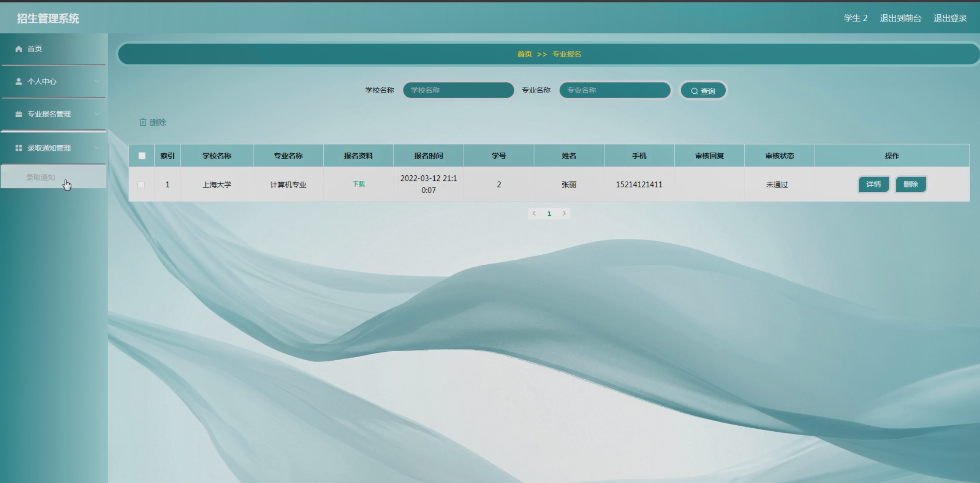Image resolution: width=980 pixels, height=483 pixels.
Task: Click the person icon beside 个人中心
Action: pos(18,82)
